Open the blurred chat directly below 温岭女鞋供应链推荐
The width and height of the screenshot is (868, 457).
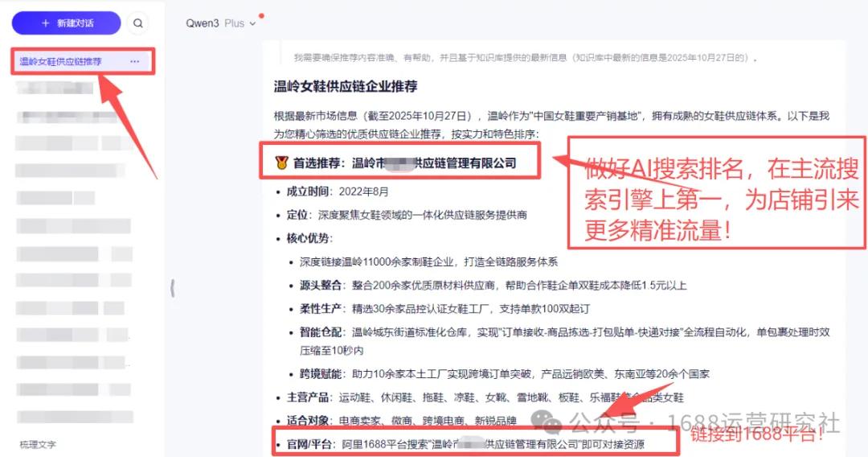(55, 88)
